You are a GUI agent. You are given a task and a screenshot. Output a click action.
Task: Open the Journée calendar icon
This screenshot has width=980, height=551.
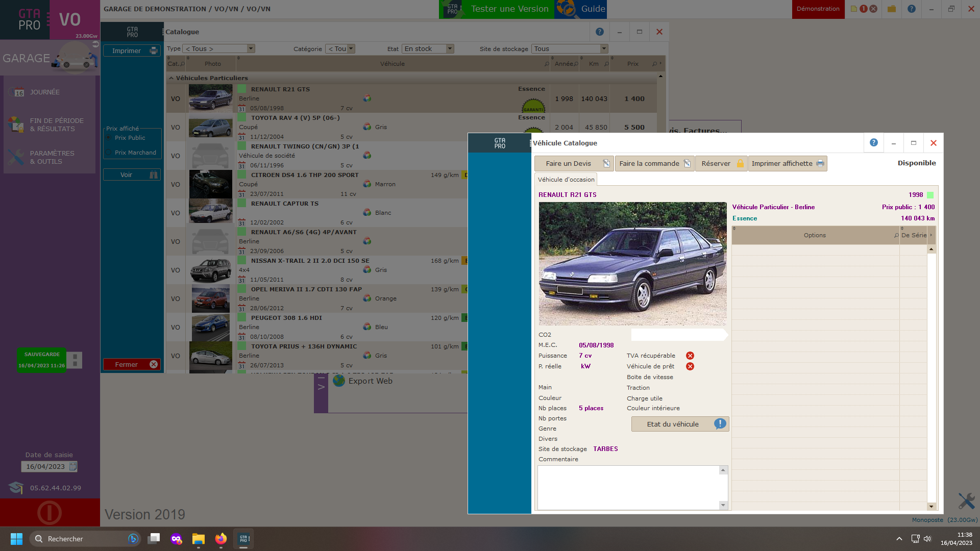18,92
